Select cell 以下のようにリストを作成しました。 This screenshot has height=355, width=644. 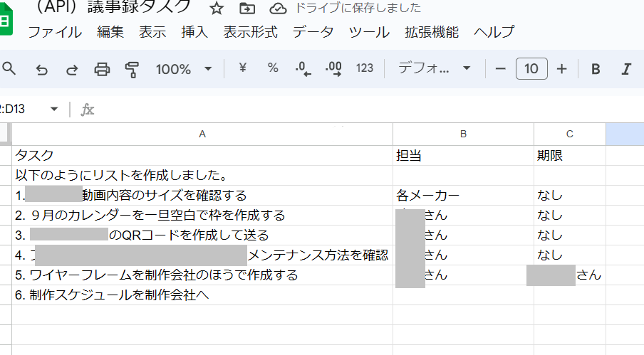click(x=202, y=176)
